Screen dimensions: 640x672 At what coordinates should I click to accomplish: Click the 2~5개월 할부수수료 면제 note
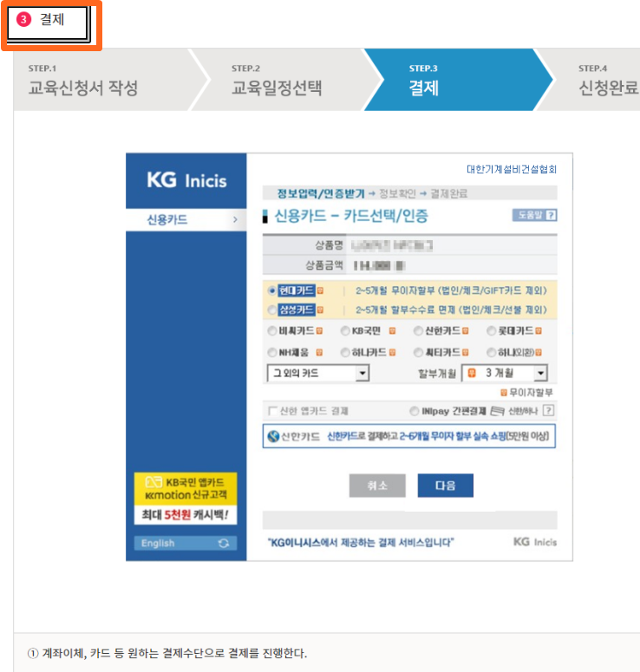coord(451,310)
